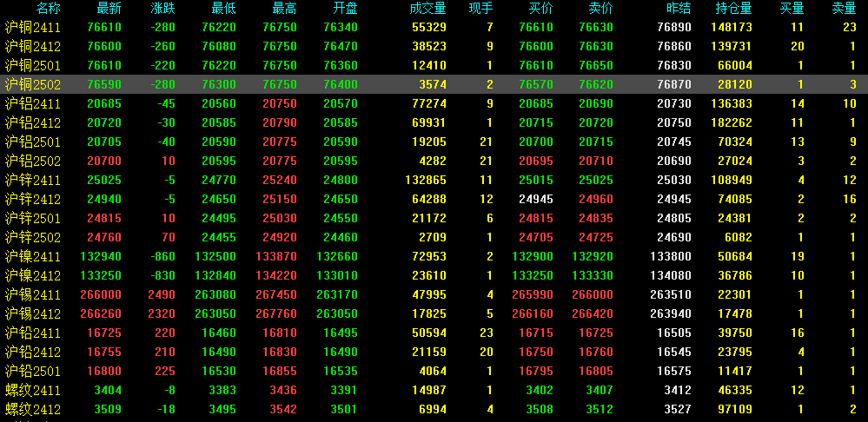Viewport: 868px width, 422px height.
Task: Click the 现手 column header
Action: [x=480, y=9]
